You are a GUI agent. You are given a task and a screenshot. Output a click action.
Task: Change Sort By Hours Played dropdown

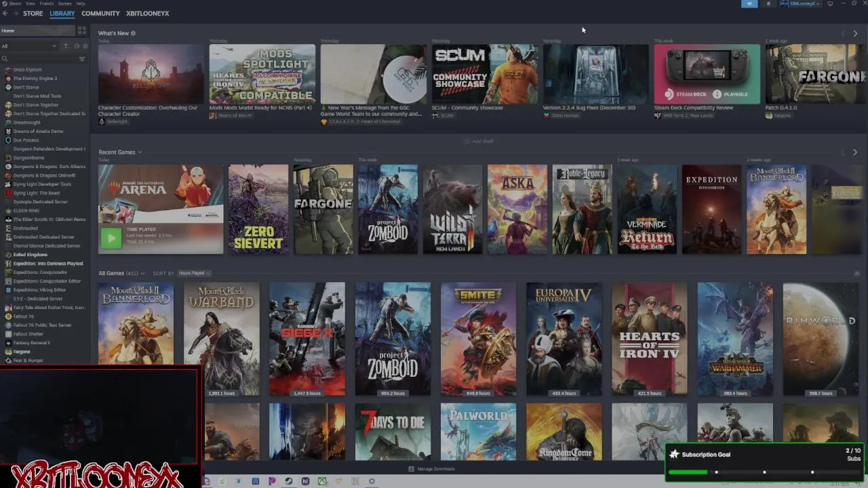pyautogui.click(x=194, y=273)
